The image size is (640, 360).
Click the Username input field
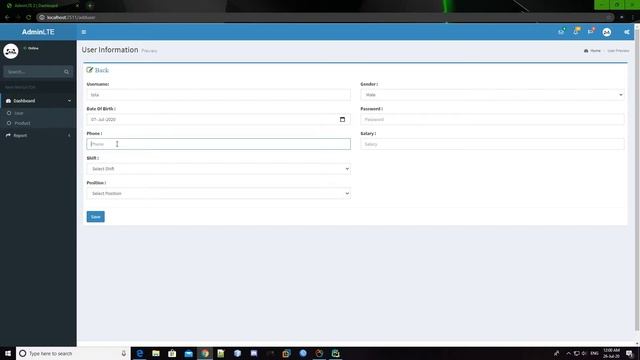point(218,95)
